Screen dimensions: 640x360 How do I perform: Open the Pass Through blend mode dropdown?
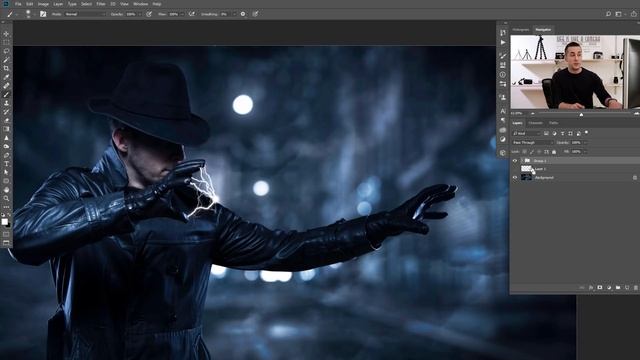coord(532,142)
